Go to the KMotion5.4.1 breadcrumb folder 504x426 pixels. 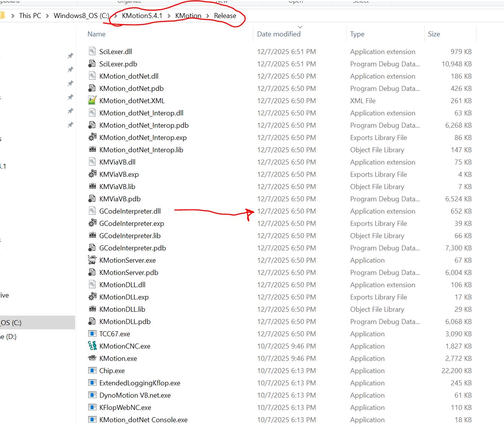142,16
